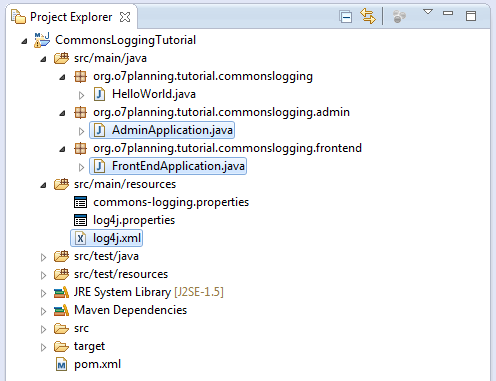Select the CommonsLoggingTutorial project
This screenshot has width=496, height=381.
[125, 40]
